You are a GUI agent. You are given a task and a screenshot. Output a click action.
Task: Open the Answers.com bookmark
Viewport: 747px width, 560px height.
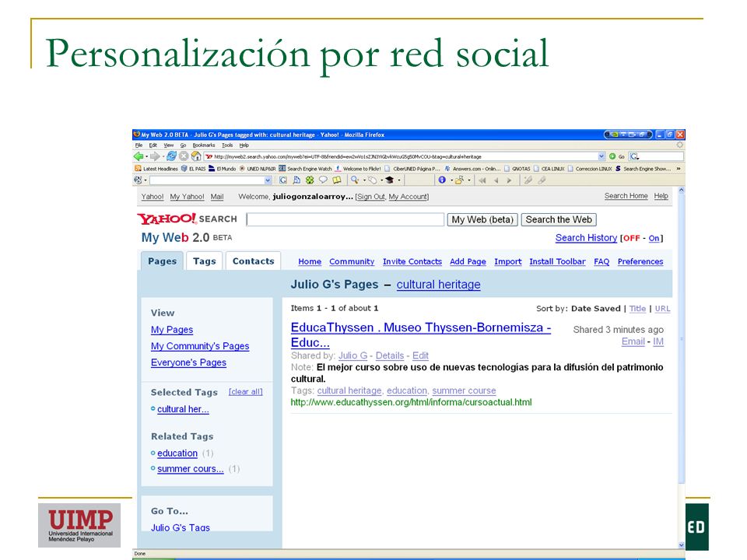pos(472,169)
